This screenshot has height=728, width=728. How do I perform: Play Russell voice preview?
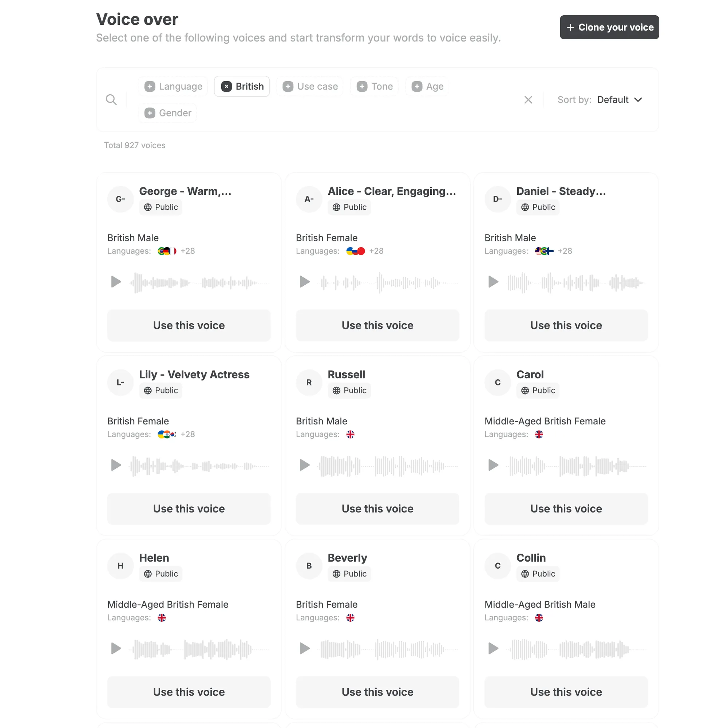click(x=304, y=465)
